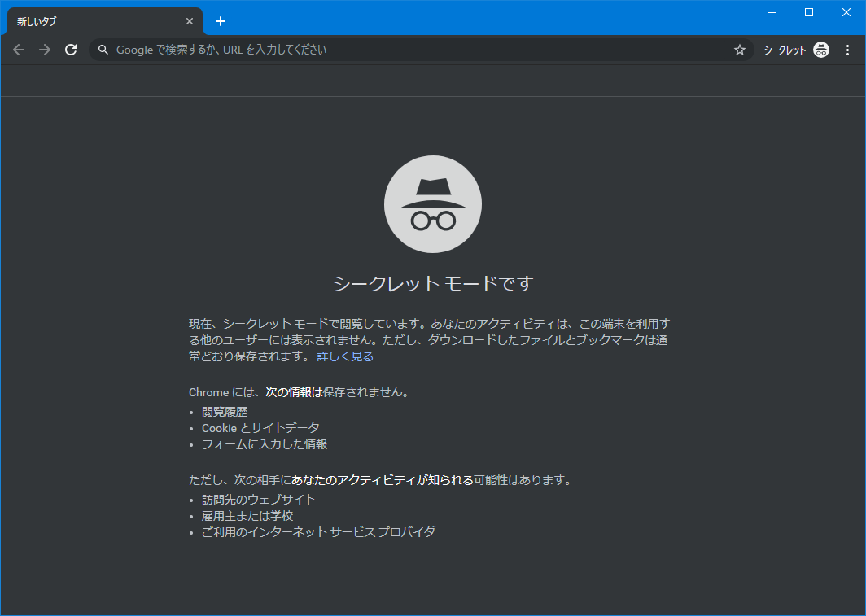Minimize the Chrome window
This screenshot has height=616, width=866.
(x=771, y=11)
